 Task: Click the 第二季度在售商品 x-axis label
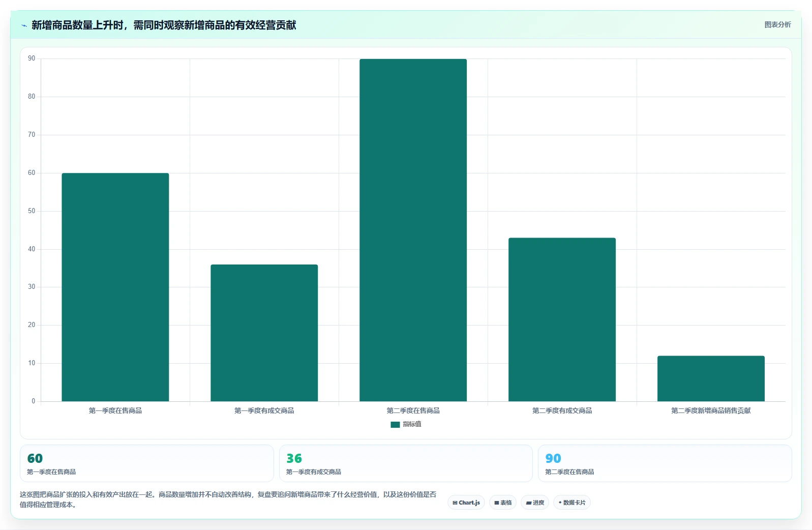413,410
